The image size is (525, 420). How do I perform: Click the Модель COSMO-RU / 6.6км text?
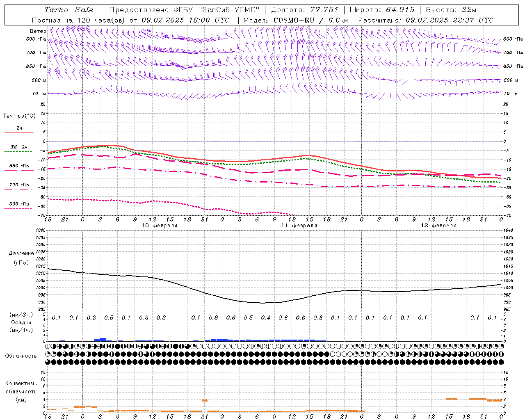point(296,20)
